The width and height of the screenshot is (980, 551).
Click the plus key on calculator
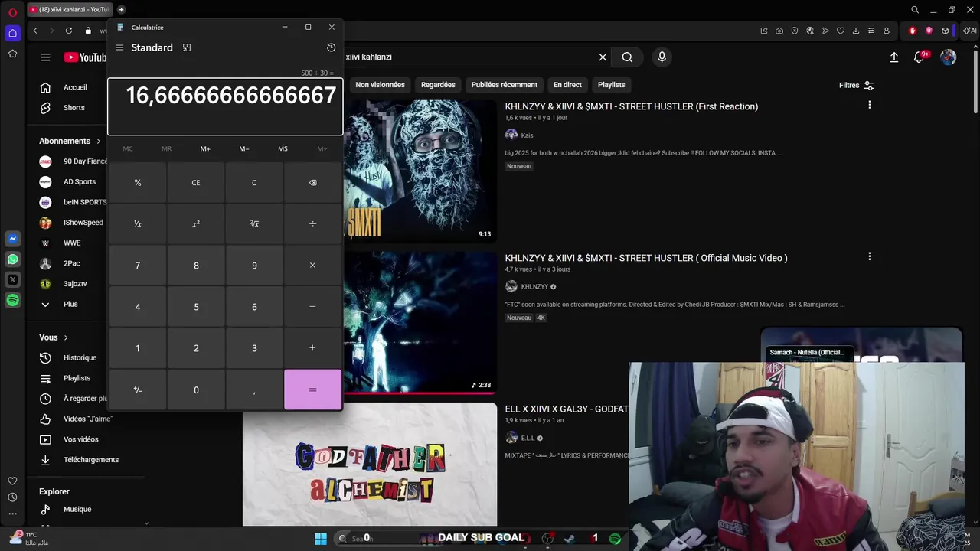pos(312,348)
